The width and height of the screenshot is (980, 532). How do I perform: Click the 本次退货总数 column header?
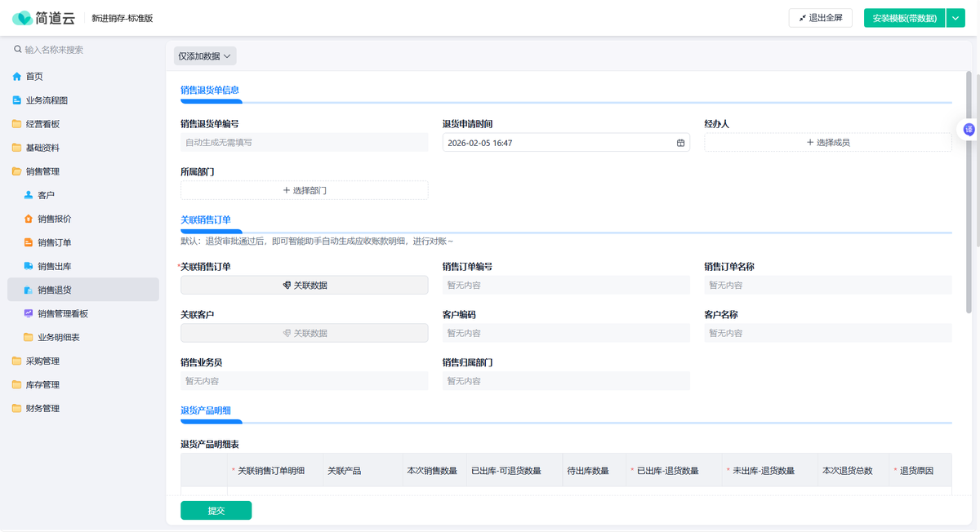tap(853, 471)
